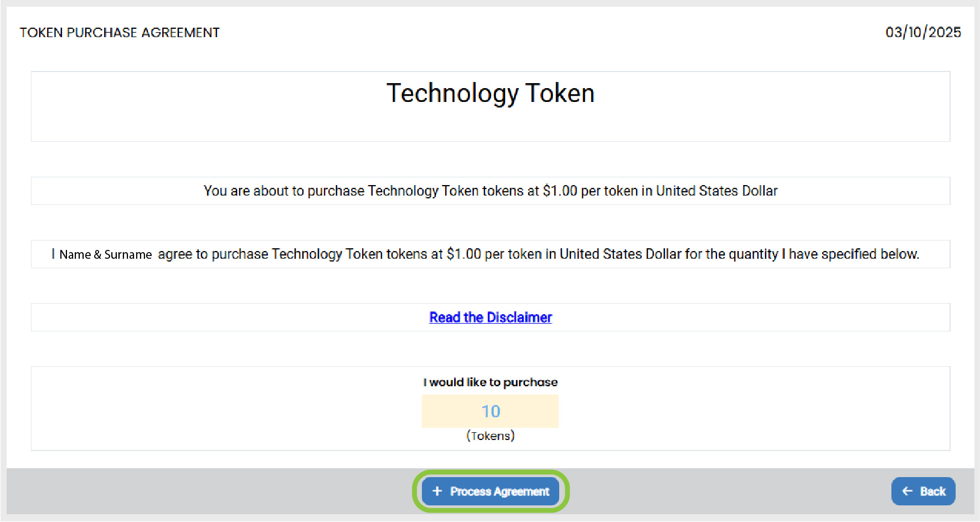The height and width of the screenshot is (522, 980).
Task: Click the TOKEN PURCHASE AGREEMENT page title
Action: [120, 33]
